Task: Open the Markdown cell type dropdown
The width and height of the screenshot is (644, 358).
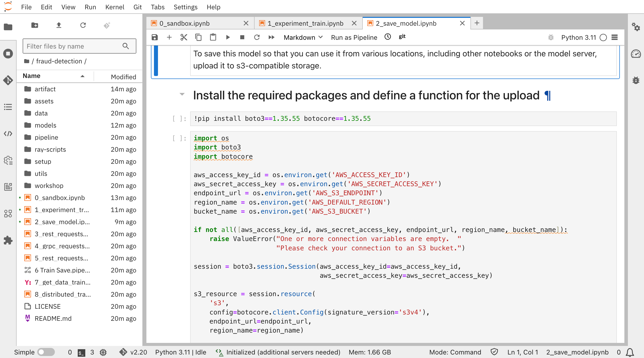Action: [x=303, y=37]
